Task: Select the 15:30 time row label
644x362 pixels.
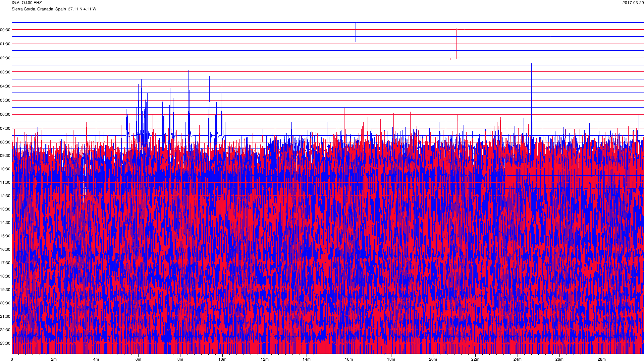Action: tap(5, 236)
